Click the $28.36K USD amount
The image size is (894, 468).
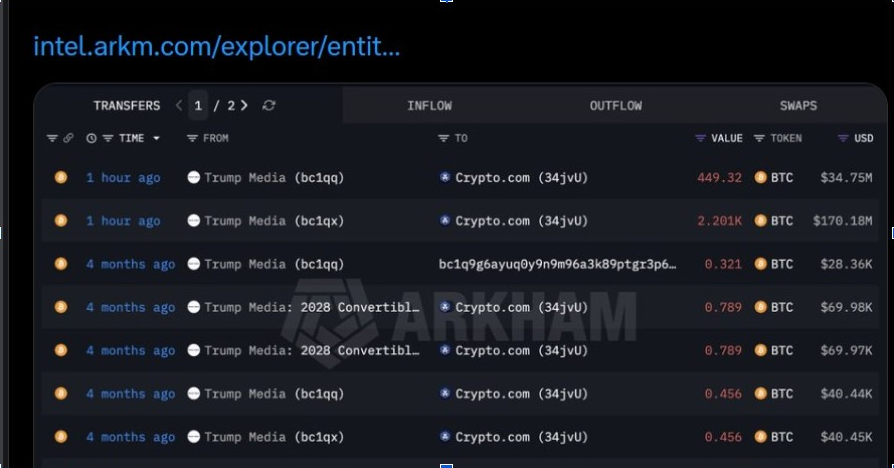(x=847, y=264)
